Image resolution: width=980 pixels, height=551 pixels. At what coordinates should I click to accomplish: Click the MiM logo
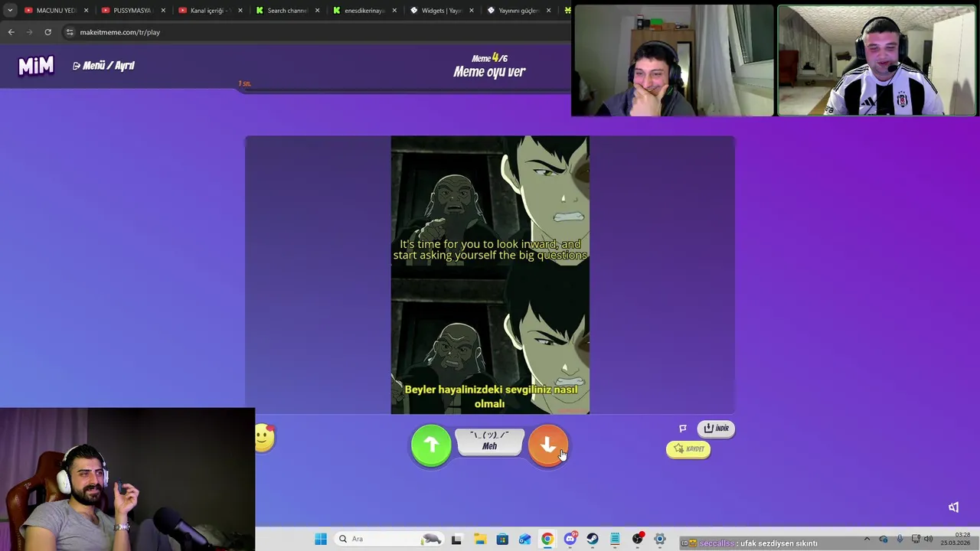pyautogui.click(x=36, y=67)
